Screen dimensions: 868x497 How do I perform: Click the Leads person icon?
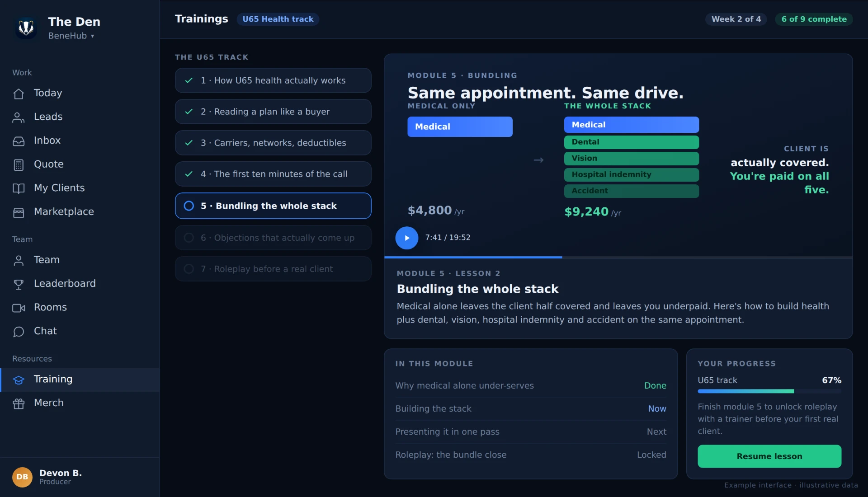(x=19, y=117)
